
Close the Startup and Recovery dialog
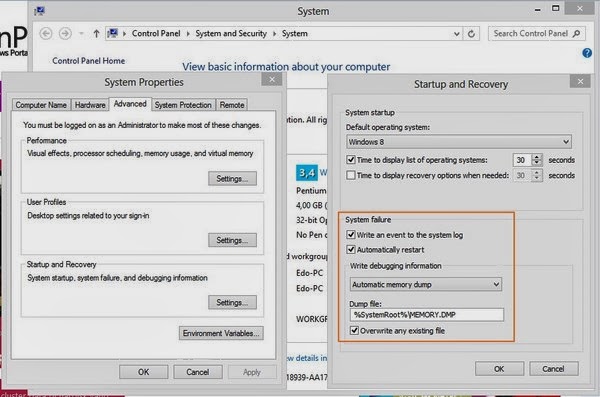pos(580,81)
